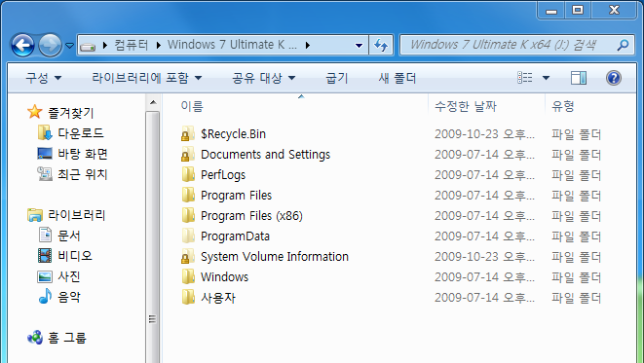Click Windows 7 Ultimate K breadcrumb segment
The height and width of the screenshot is (363, 644).
coord(232,45)
